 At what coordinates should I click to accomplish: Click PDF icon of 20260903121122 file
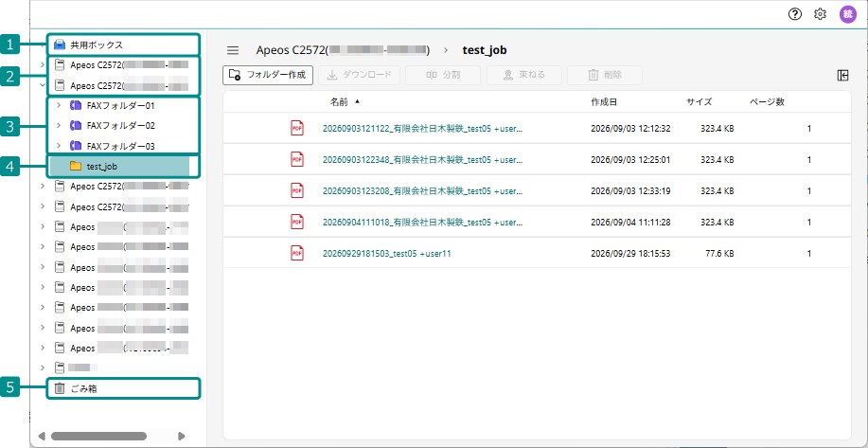pyautogui.click(x=297, y=129)
